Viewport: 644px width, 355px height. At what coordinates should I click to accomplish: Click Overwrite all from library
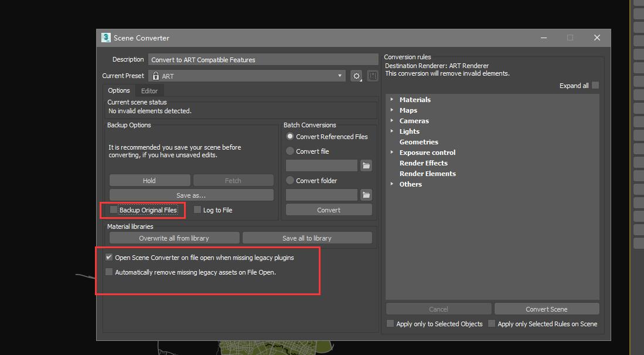174,238
